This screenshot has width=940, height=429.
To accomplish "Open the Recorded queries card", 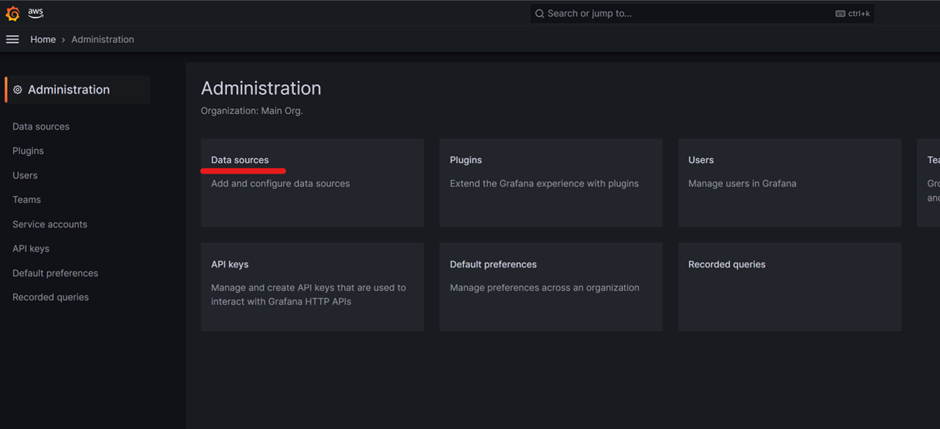I will pyautogui.click(x=790, y=287).
